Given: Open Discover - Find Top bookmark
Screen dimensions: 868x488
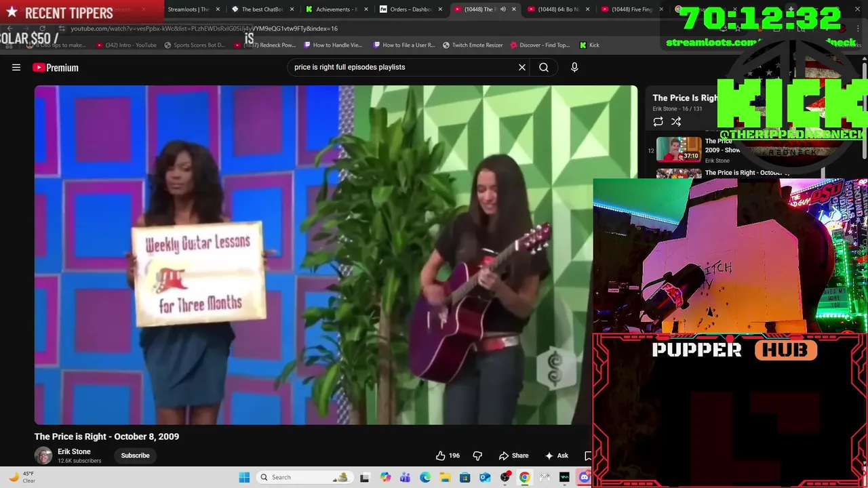Looking at the screenshot, I should point(540,45).
